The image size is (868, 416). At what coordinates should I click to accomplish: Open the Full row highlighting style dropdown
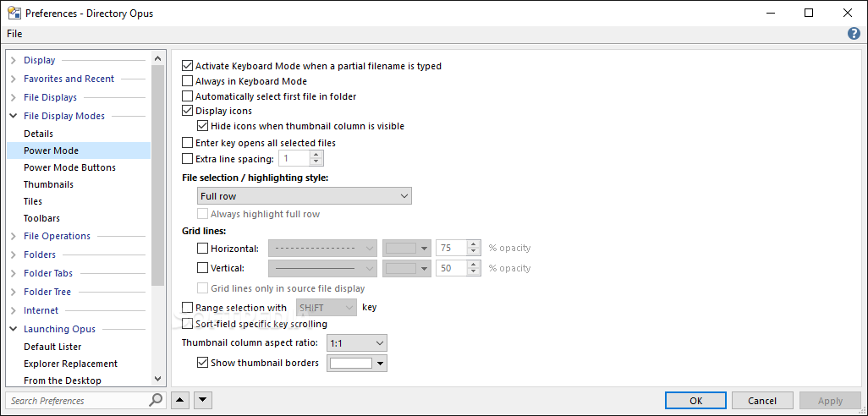coord(304,196)
